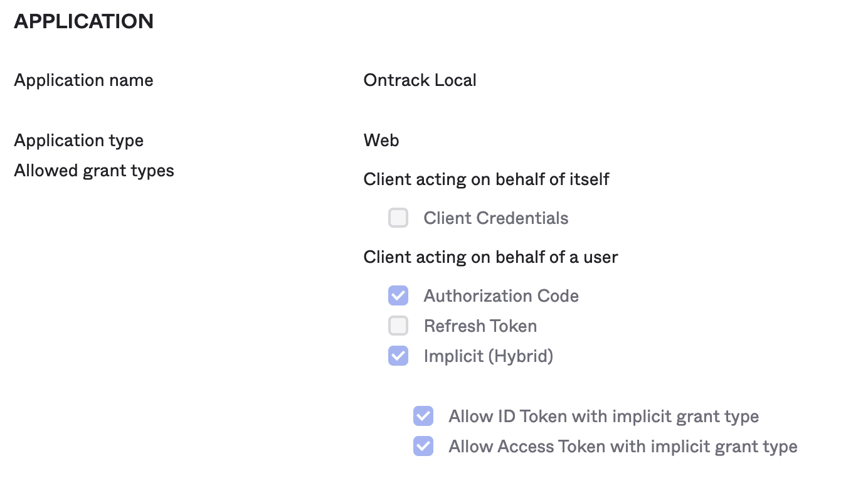Click the Refresh Token label text
This screenshot has width=868, height=478.
tap(480, 326)
